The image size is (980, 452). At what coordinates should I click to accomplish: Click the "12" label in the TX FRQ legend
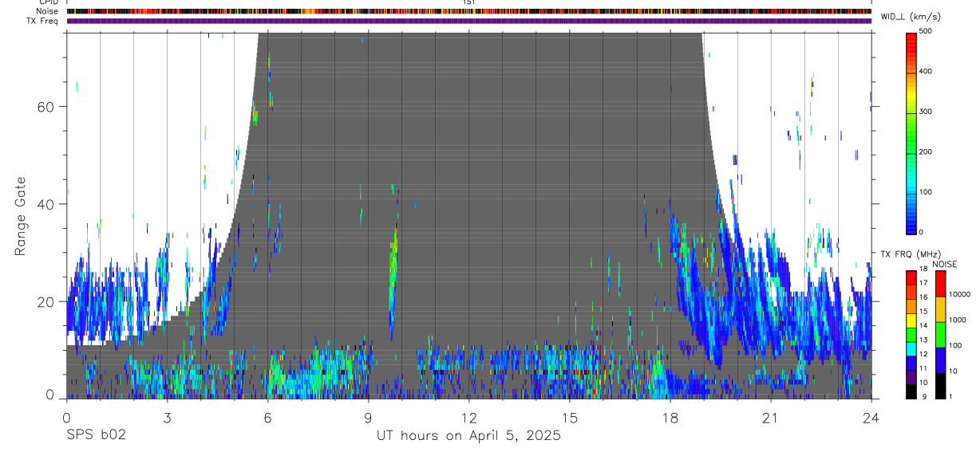pyautogui.click(x=923, y=353)
